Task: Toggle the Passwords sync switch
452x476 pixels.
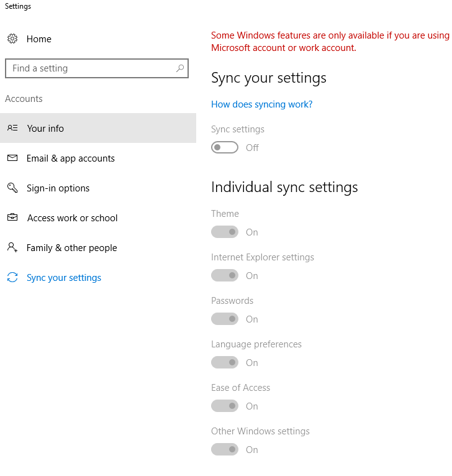Action: 225,319
